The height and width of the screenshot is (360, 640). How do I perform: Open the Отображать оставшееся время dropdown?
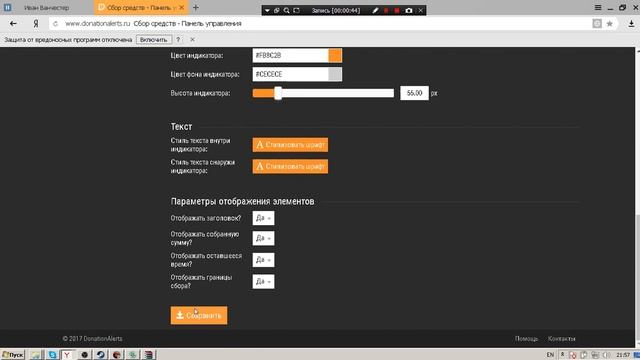pyautogui.click(x=263, y=260)
